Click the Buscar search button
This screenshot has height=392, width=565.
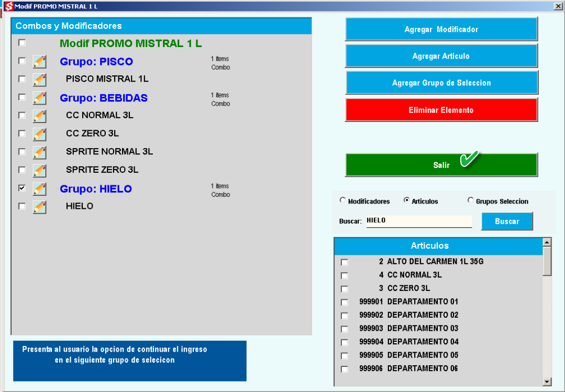[507, 221]
